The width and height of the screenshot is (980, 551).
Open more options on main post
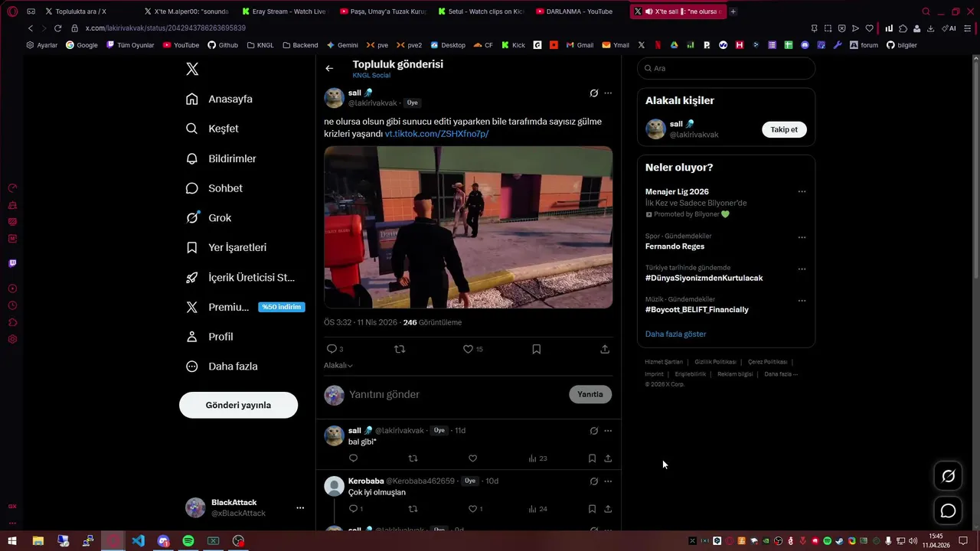tap(608, 93)
